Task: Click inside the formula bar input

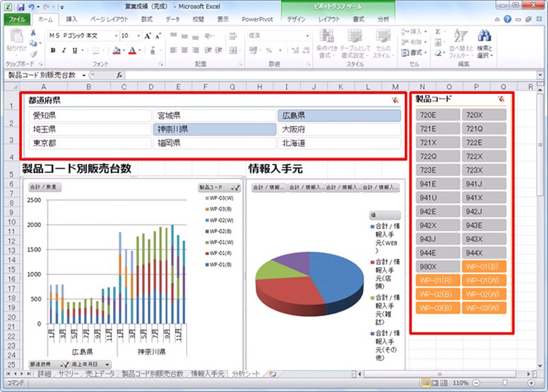Action: pyautogui.click(x=330, y=75)
